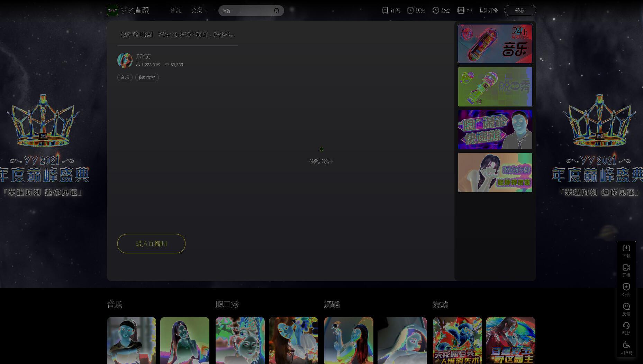Open 公会 guild in the top bar
This screenshot has height=364, width=643.
pyautogui.click(x=441, y=10)
